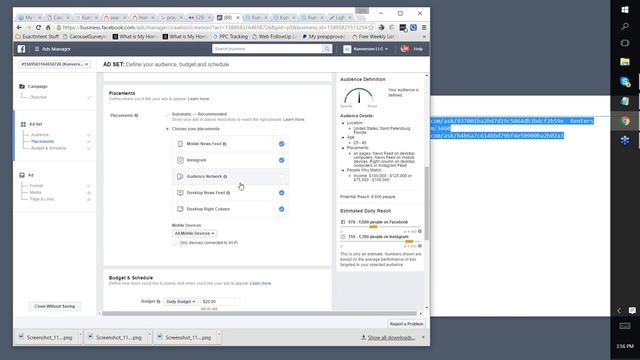Image resolution: width=640 pixels, height=360 pixels.
Task: Click the Facebook logo in the header
Action: (x=22, y=49)
